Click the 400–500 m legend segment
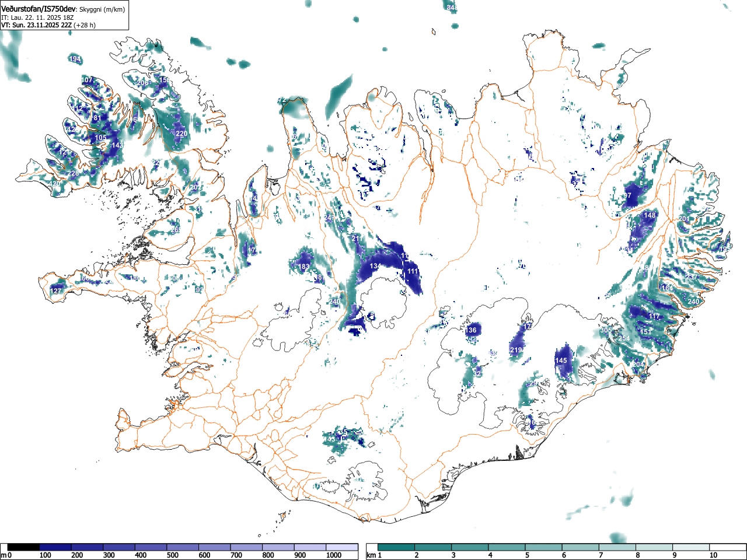 (x=151, y=547)
